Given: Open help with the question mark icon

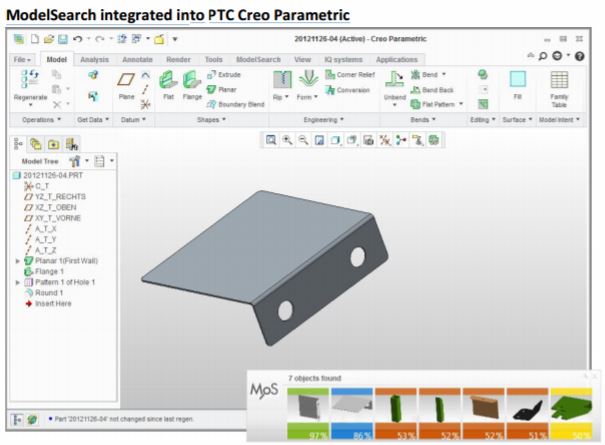Looking at the screenshot, I should [579, 56].
